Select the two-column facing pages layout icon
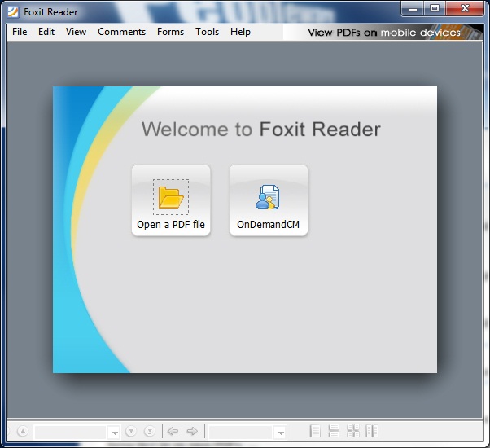The width and height of the screenshot is (490, 448). [x=372, y=431]
